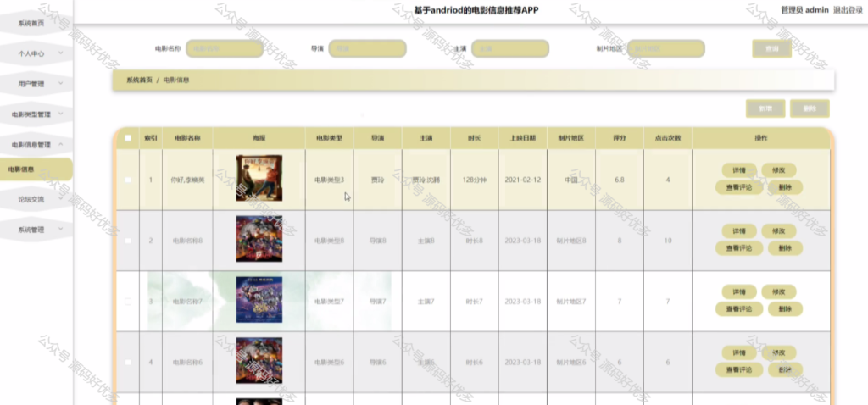868x405 pixels.
Task: Select the 电影信息 submenu item
Action: click(36, 169)
